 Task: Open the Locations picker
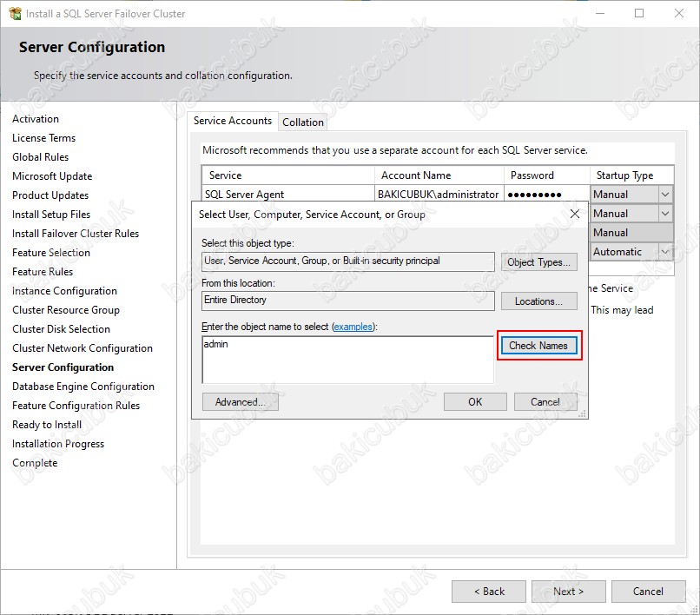click(x=538, y=301)
